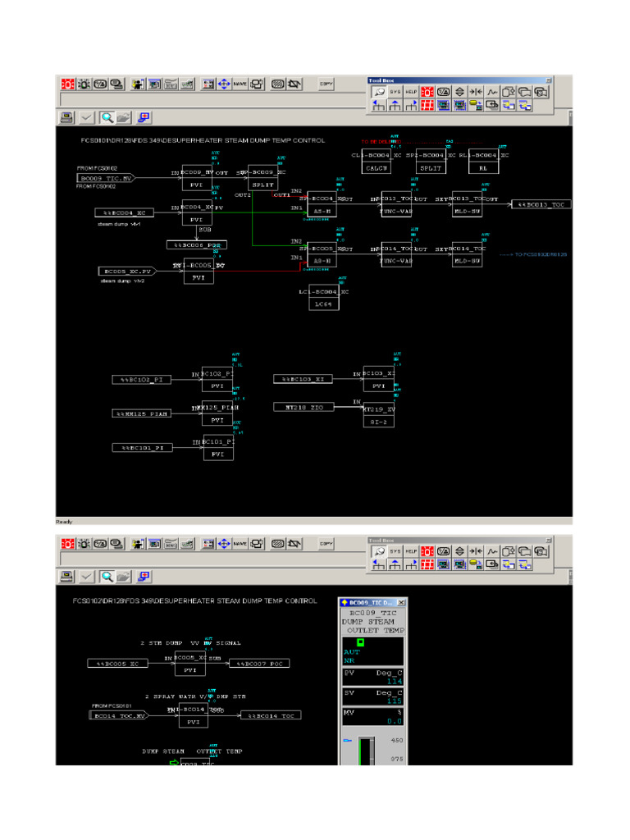Click process alarm icon in FCS0102 window toolbar
The image size is (630, 840).
pyautogui.click(x=68, y=544)
